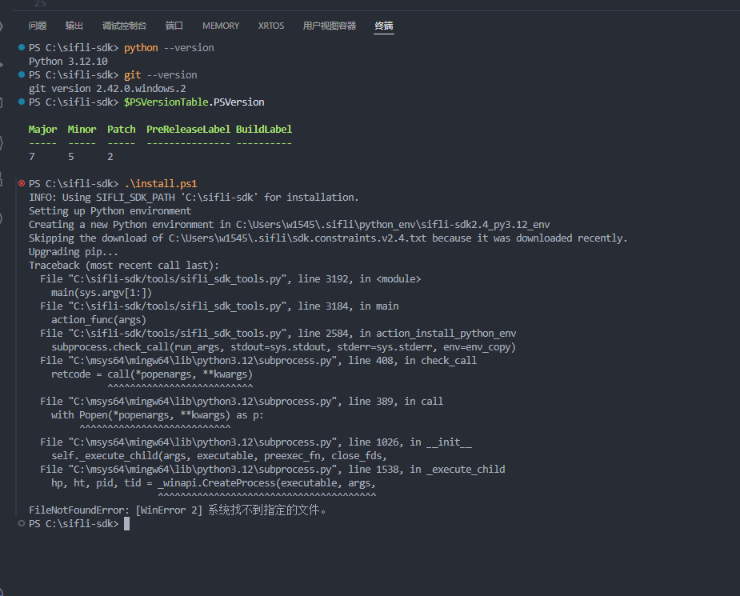
Task: Click the "Upgrading pip..." line
Action: click(73, 252)
